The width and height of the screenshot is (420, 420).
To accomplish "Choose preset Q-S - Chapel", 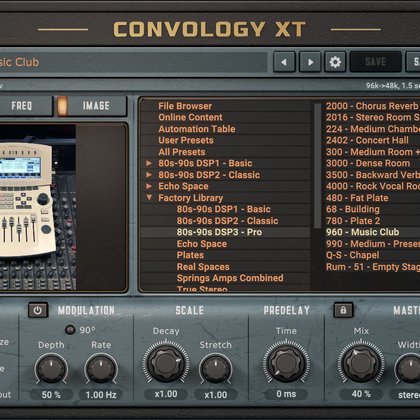I will click(352, 255).
